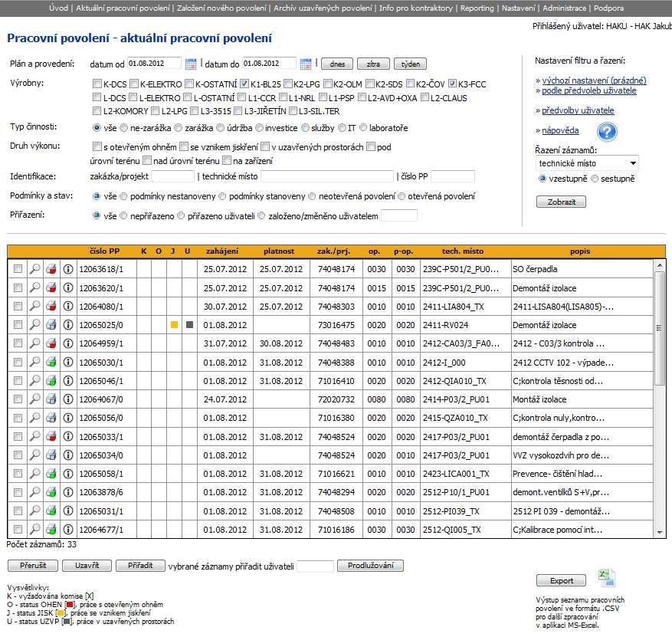Open 'výchozí nastavení (prázdné)' link
This screenshot has width=672, height=637.
[594, 80]
